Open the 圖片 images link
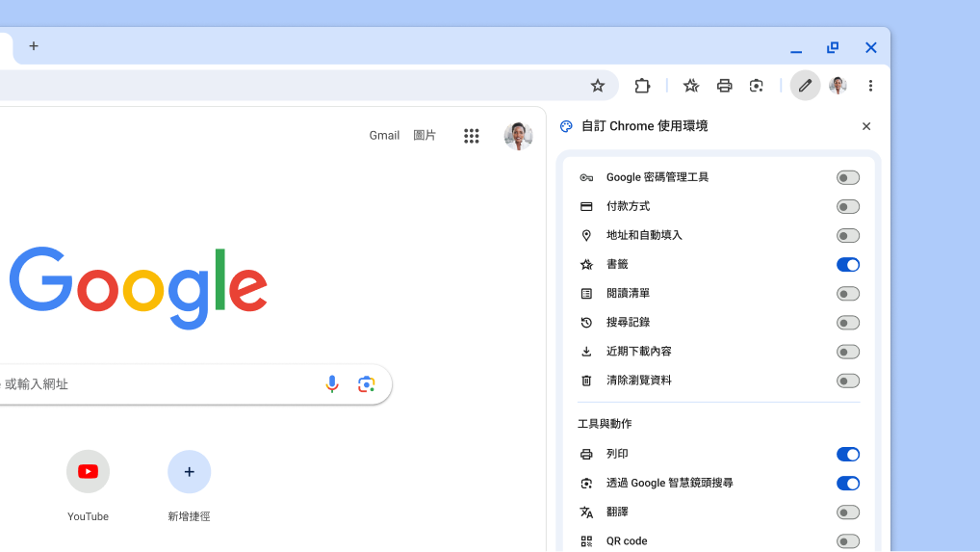 pyautogui.click(x=425, y=136)
